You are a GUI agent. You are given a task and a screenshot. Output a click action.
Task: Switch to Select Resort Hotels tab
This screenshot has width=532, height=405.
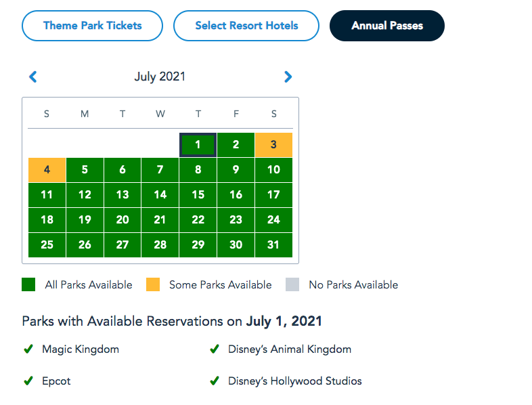pyautogui.click(x=246, y=26)
